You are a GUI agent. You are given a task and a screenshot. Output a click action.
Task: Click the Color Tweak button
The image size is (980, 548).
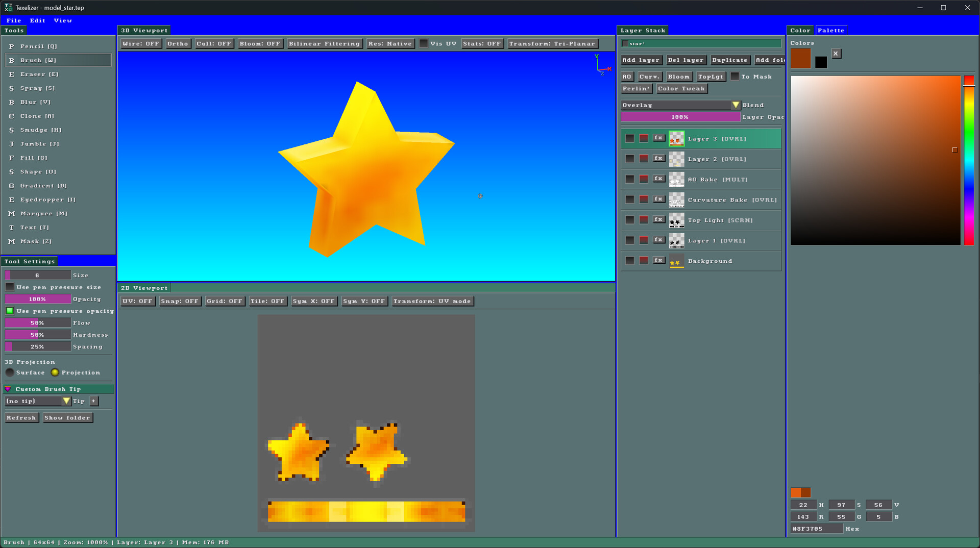[x=681, y=89]
